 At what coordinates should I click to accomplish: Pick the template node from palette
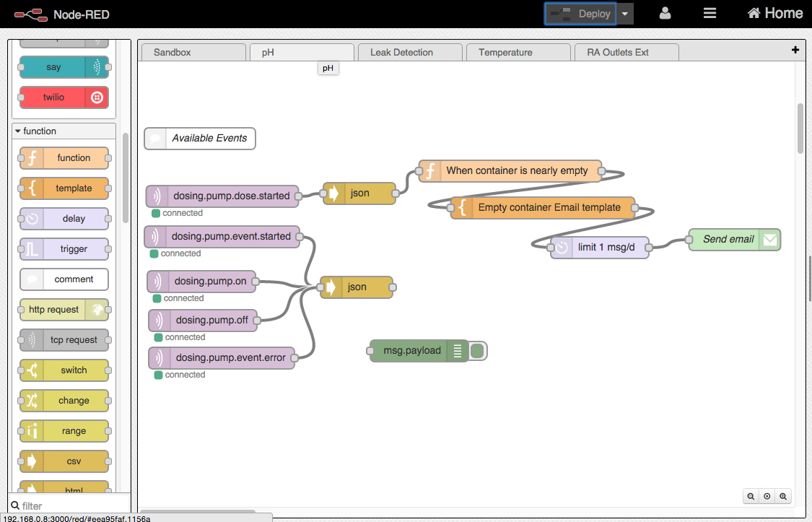(64, 188)
